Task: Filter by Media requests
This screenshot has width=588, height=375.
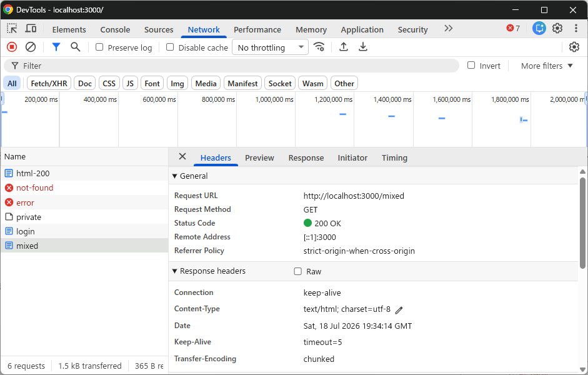Action: (206, 83)
